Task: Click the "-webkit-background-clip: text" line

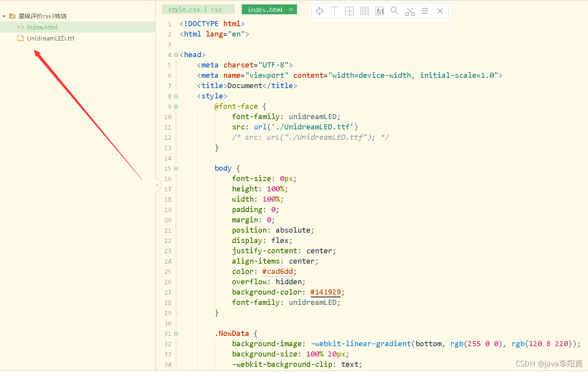Action: pyautogui.click(x=297, y=364)
